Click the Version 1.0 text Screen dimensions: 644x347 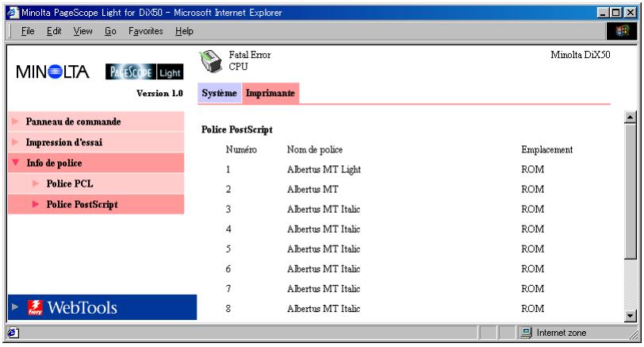(159, 94)
